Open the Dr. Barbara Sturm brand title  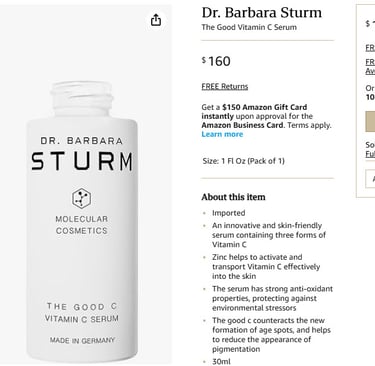(x=262, y=13)
